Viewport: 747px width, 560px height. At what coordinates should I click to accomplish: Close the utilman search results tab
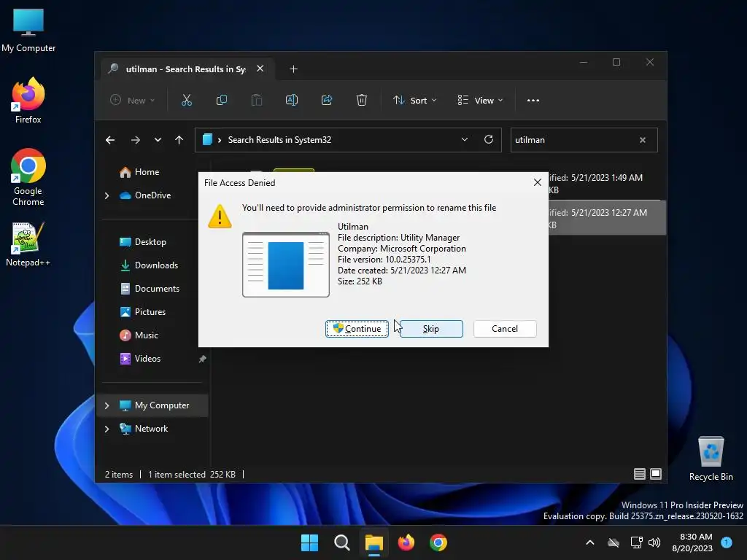(260, 69)
